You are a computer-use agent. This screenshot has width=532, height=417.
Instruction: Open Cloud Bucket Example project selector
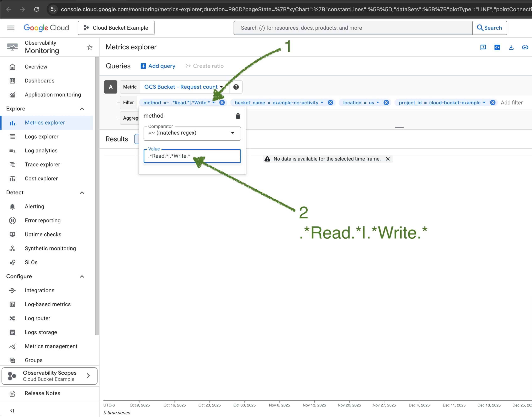pos(116,28)
